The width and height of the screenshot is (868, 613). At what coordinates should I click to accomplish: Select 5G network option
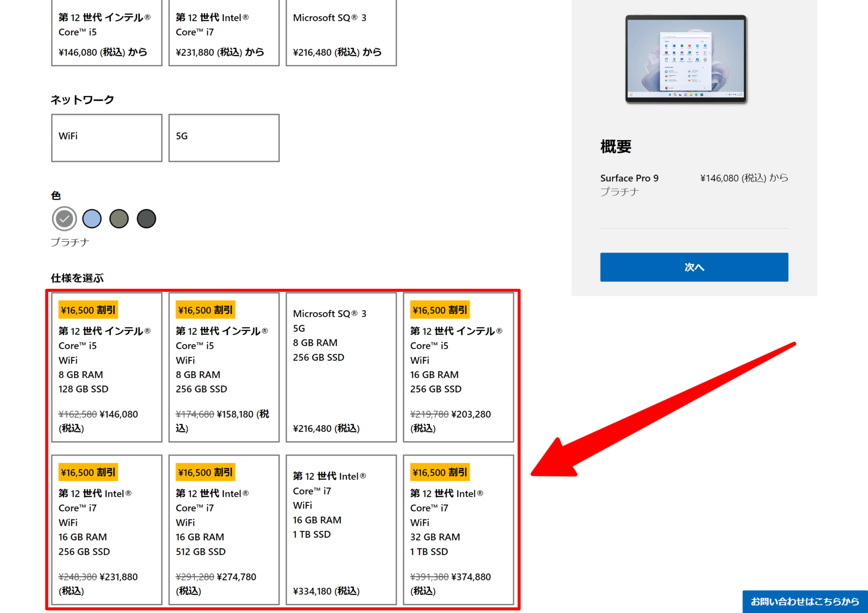pos(224,138)
